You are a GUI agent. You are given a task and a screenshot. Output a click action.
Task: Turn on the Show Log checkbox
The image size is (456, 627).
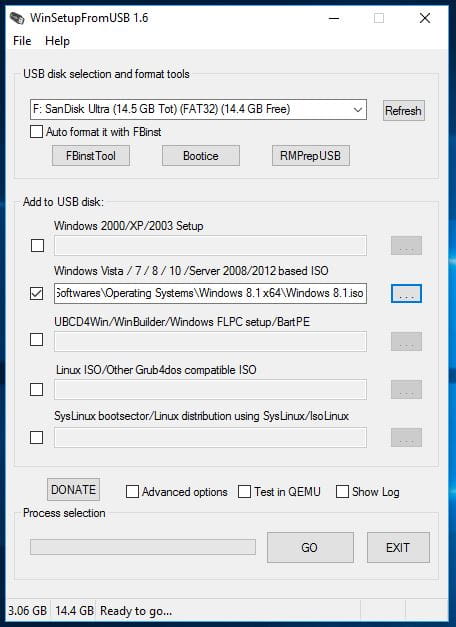coord(342,491)
